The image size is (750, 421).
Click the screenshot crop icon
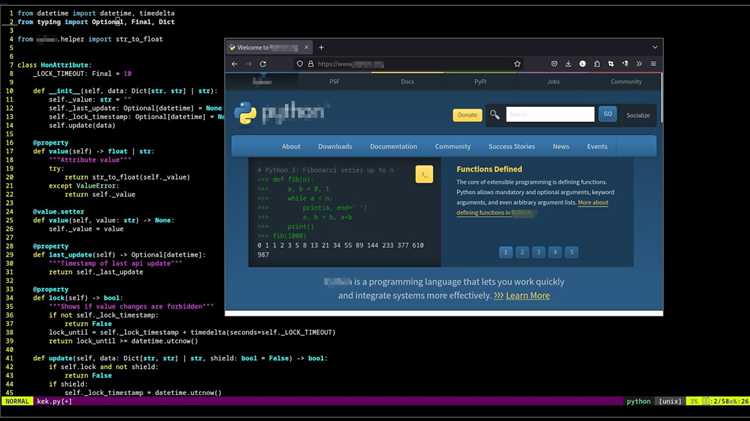coord(611,64)
